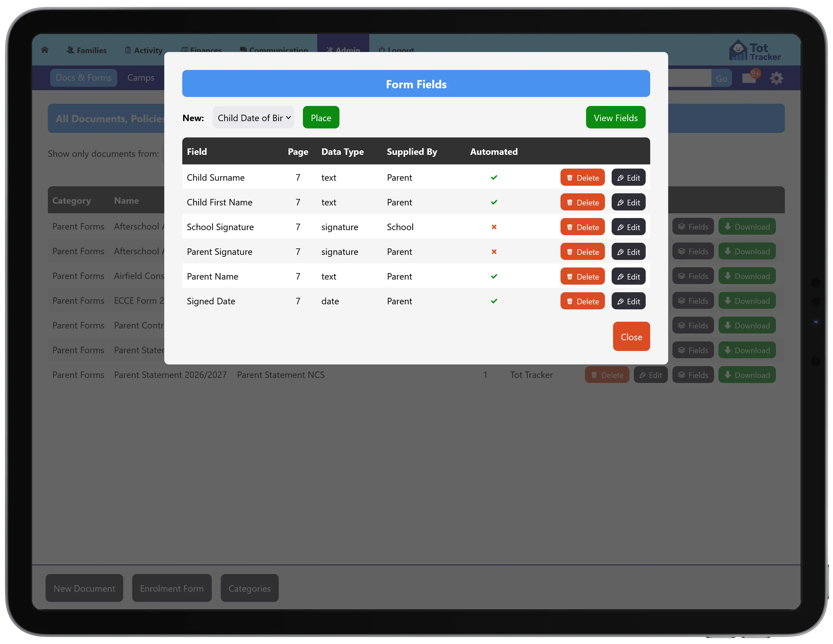Switch to the Docs & Forms tab
This screenshot has height=644, width=833.
(84, 78)
